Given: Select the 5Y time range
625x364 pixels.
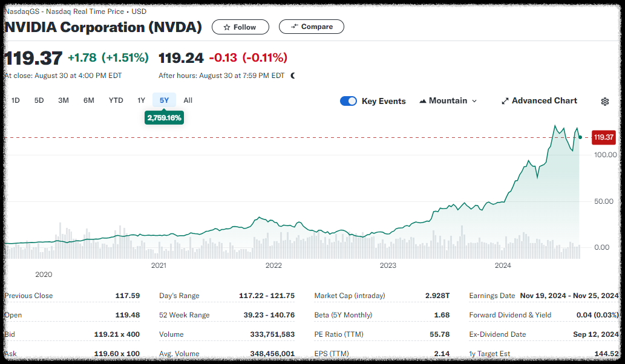Looking at the screenshot, I should tap(164, 100).
